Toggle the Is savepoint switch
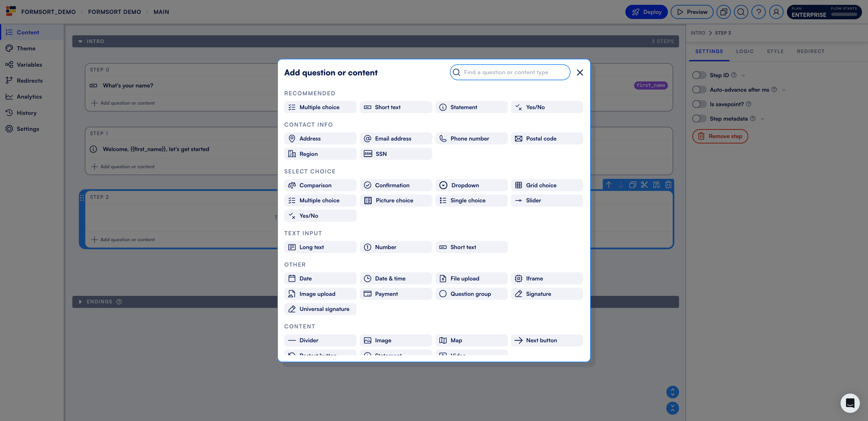868x421 pixels. (699, 104)
